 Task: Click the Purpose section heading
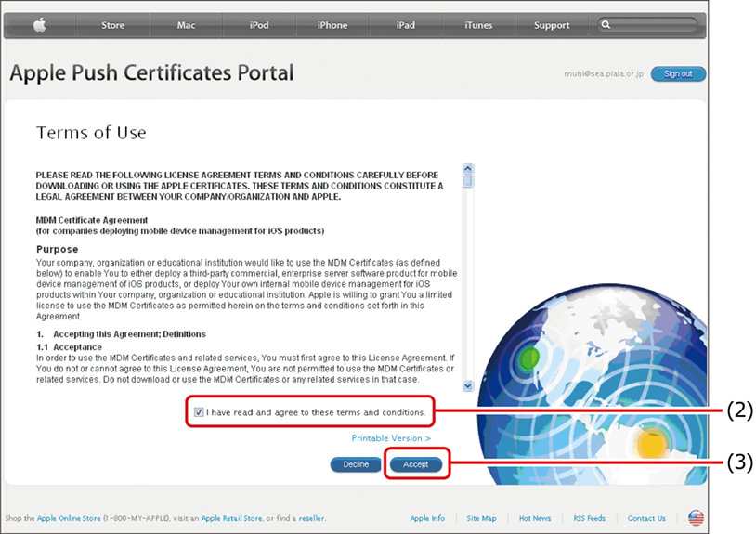57,249
